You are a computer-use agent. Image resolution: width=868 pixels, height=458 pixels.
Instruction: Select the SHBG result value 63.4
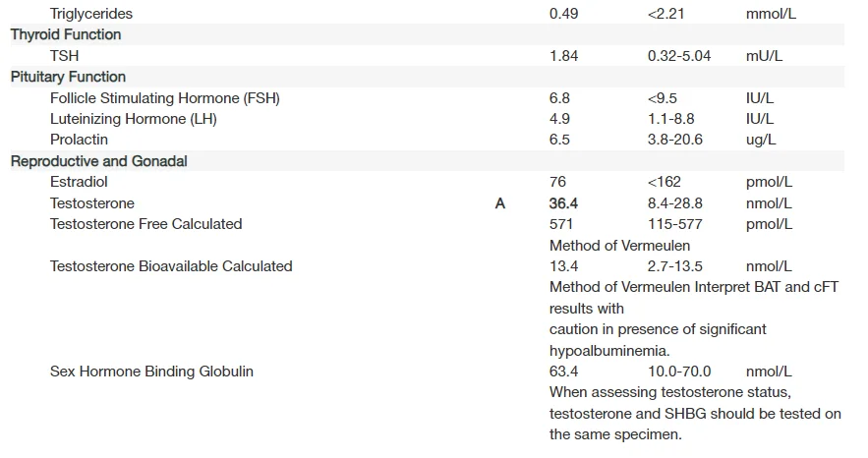[x=563, y=372]
